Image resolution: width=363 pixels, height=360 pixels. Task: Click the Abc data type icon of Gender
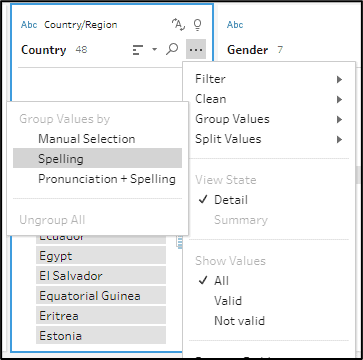point(235,25)
